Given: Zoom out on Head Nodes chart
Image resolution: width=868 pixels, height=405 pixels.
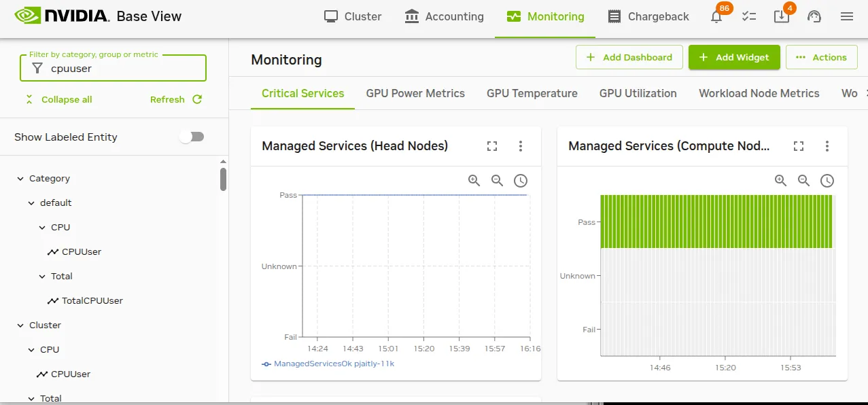Looking at the screenshot, I should [498, 181].
